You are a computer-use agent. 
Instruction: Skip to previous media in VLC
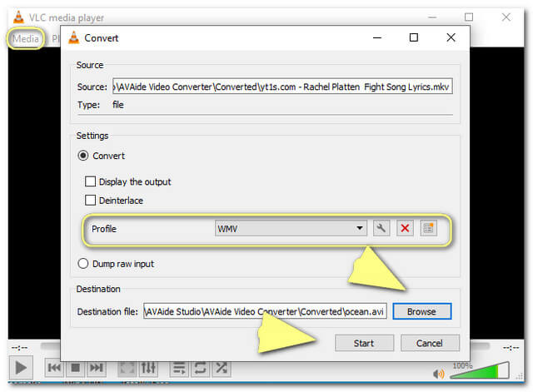pyautogui.click(x=54, y=368)
